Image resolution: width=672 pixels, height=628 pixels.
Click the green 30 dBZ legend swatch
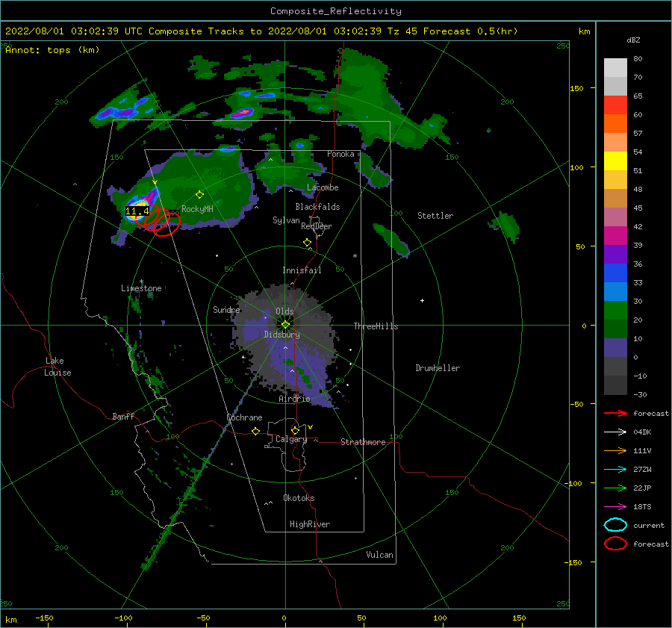pyautogui.click(x=615, y=310)
